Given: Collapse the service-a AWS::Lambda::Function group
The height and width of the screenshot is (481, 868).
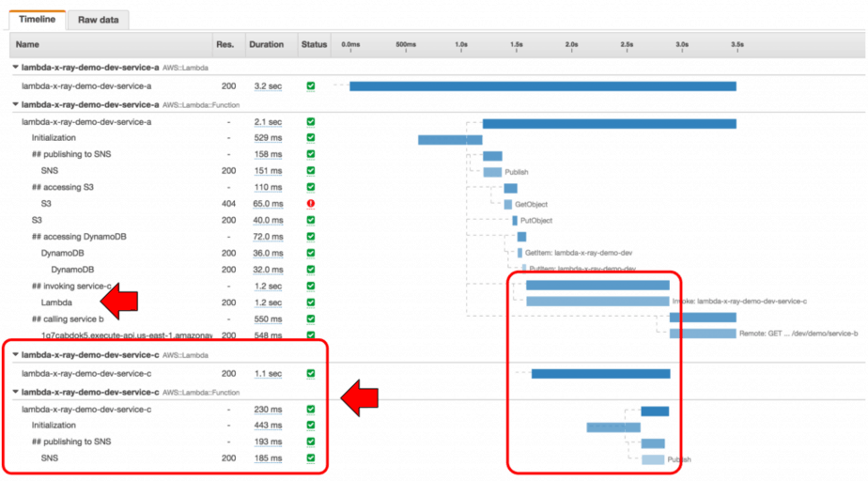Looking at the screenshot, I should point(15,105).
